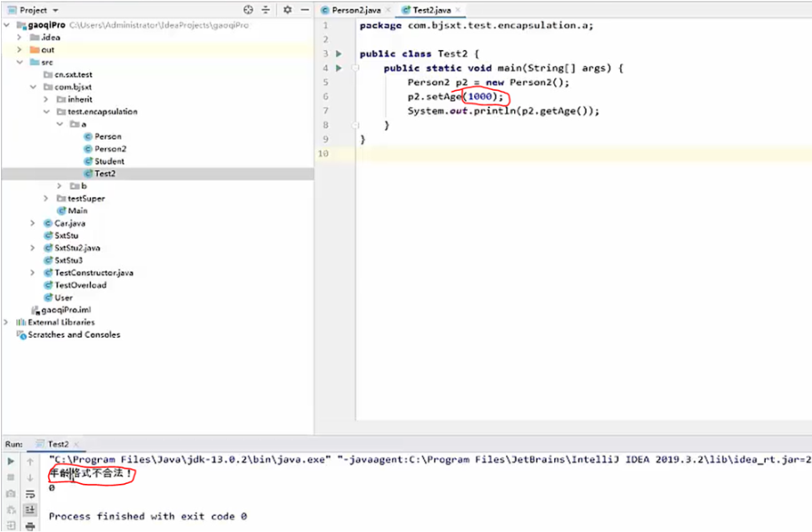Open Project panel settings gear
The width and height of the screenshot is (812, 532).
click(287, 10)
